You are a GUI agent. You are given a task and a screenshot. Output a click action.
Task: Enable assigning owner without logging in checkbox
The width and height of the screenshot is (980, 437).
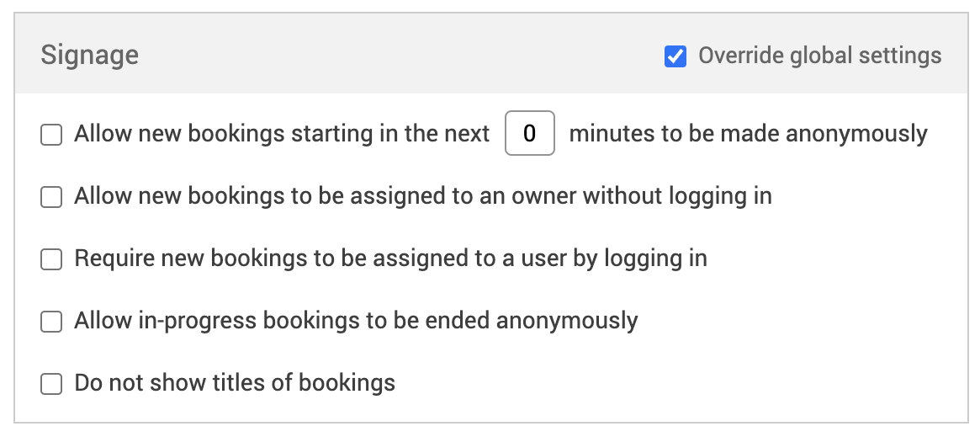52,197
